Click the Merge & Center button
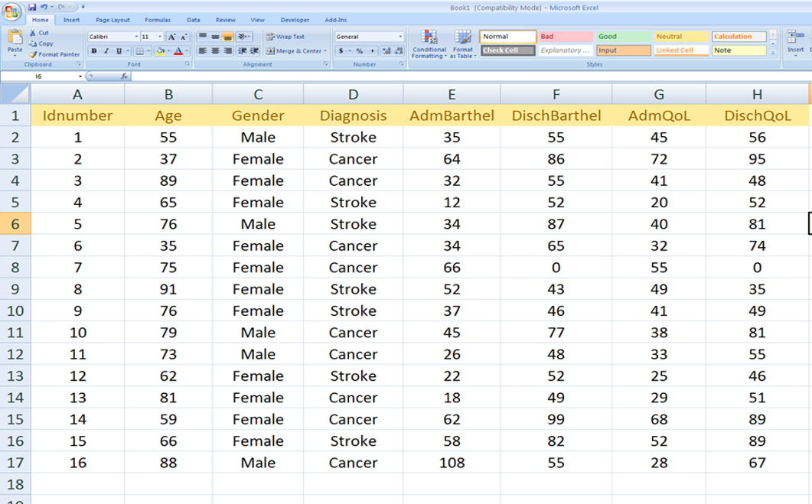 pos(295,51)
